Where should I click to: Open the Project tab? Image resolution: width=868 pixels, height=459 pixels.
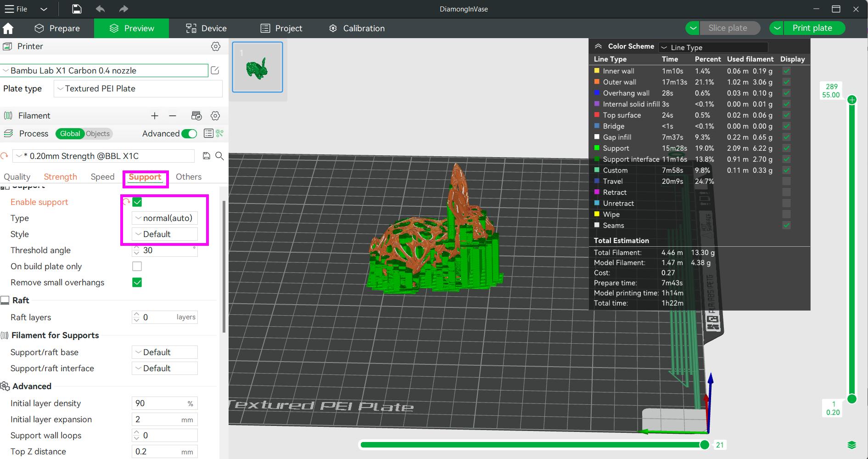281,28
